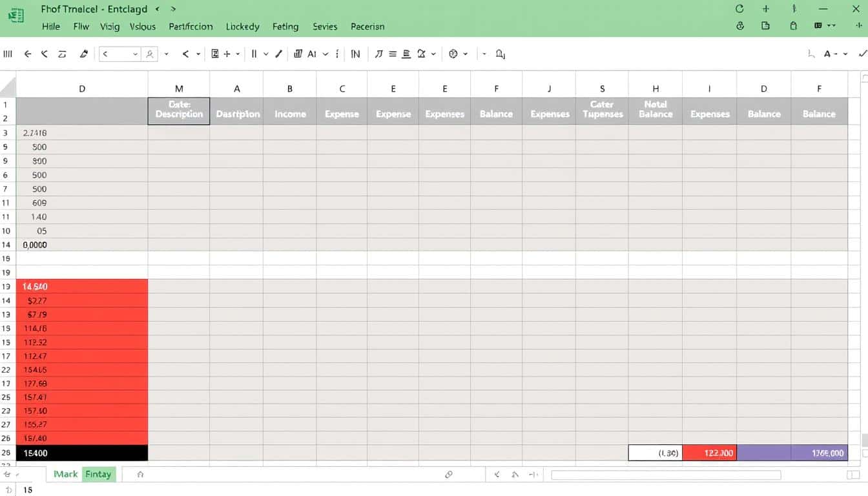Click the refresh icon in title bar
Viewport: 868px width, 496px height.
pyautogui.click(x=739, y=9)
